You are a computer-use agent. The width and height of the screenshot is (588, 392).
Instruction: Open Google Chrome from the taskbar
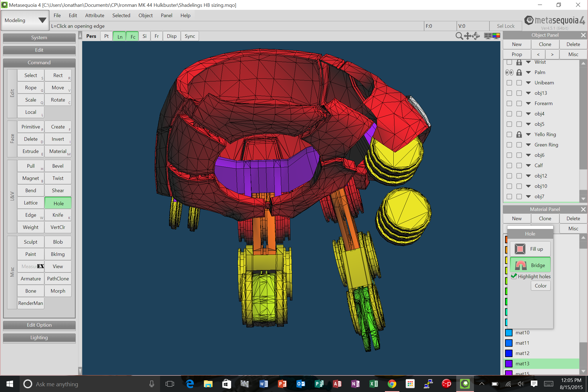392,384
